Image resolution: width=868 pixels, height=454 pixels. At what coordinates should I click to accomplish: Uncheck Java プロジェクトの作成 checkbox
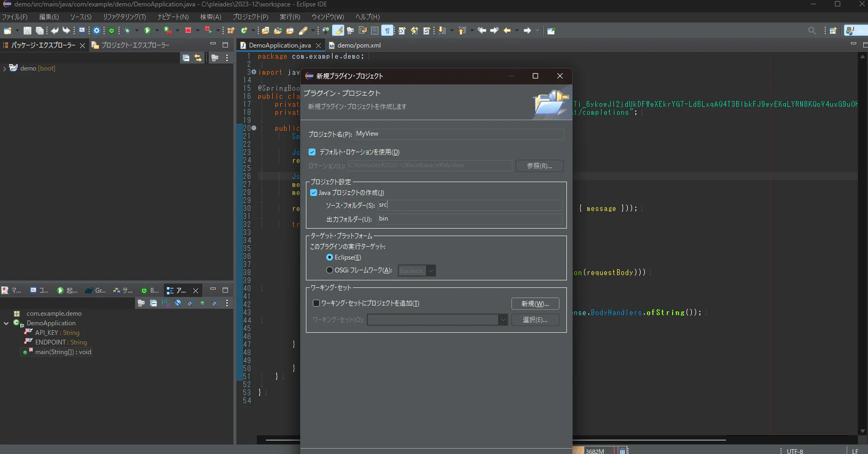(x=314, y=193)
